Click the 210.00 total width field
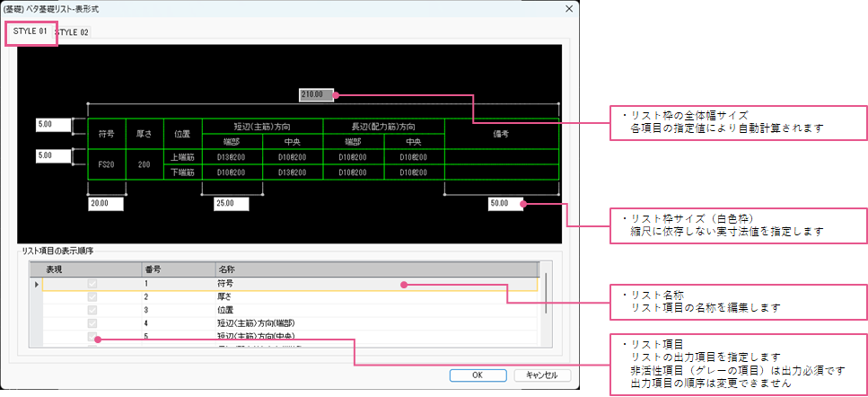Viewport: 868px width, 397px height. point(317,95)
